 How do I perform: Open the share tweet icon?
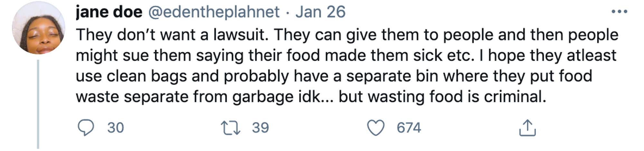527,128
